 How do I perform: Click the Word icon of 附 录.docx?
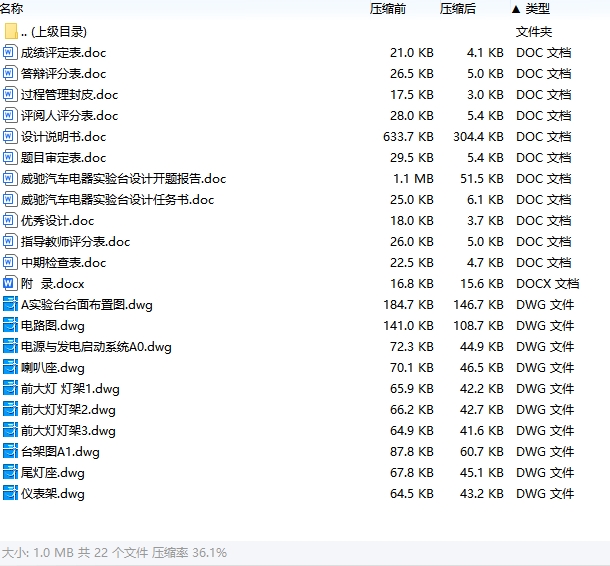(x=10, y=284)
